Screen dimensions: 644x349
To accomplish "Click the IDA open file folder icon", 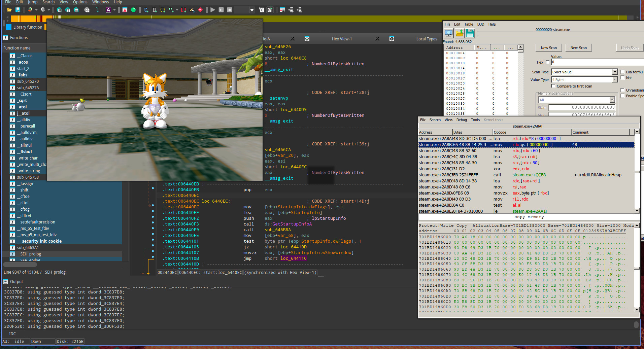I will click(x=9, y=10).
